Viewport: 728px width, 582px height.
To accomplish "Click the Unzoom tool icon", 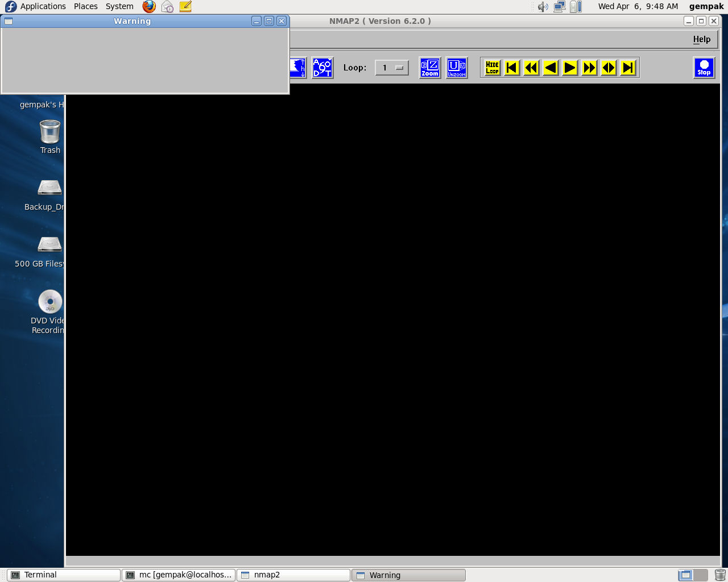I will [456, 68].
